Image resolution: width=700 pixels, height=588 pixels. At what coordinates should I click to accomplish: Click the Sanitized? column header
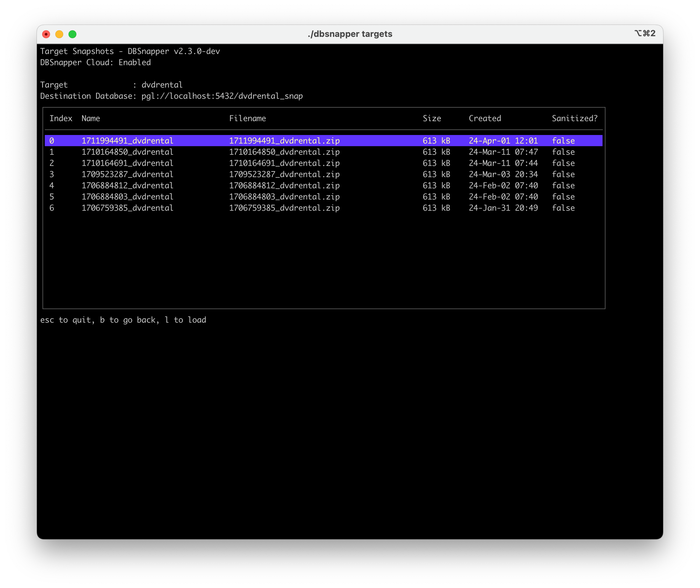[574, 118]
